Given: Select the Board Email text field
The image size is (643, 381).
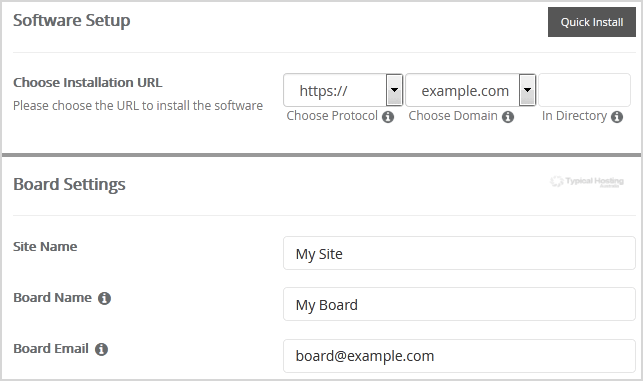Looking at the screenshot, I should pyautogui.click(x=459, y=356).
